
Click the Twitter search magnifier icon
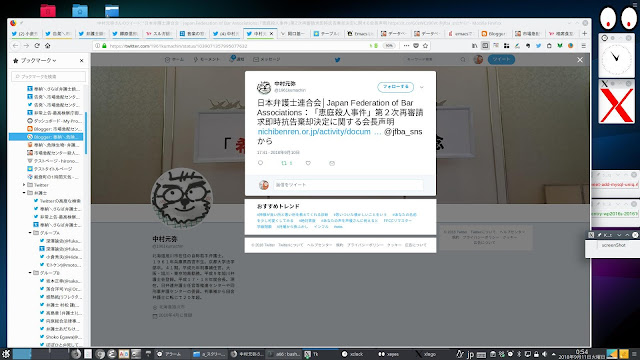pyautogui.click(x=463, y=60)
